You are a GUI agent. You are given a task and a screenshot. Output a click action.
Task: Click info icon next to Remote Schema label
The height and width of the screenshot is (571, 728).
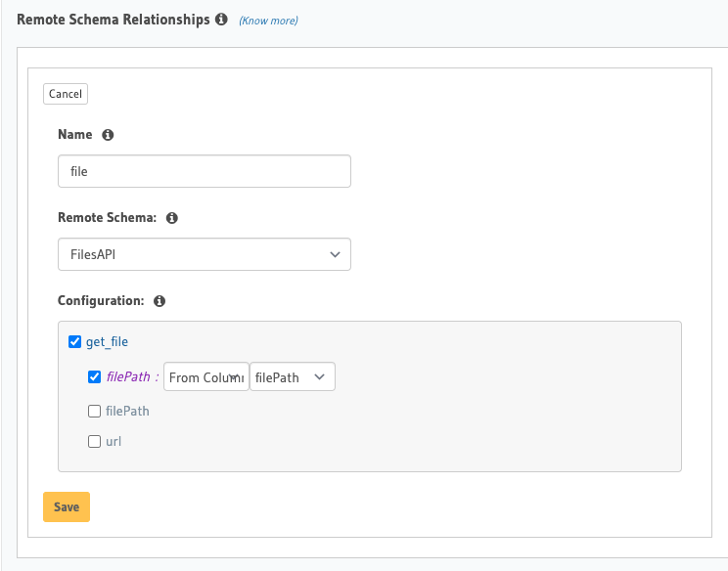pos(172,217)
